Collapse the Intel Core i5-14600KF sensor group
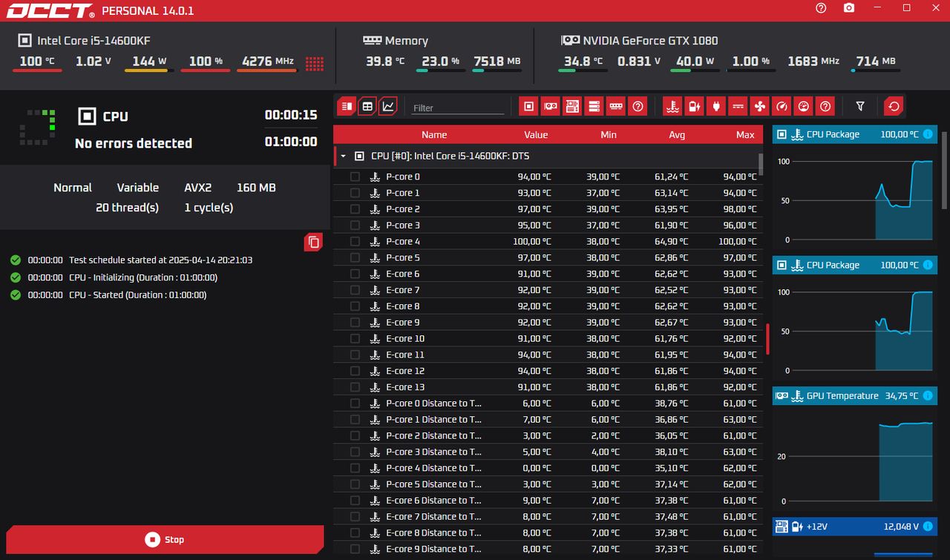Image resolution: width=950 pixels, height=560 pixels. click(x=341, y=157)
